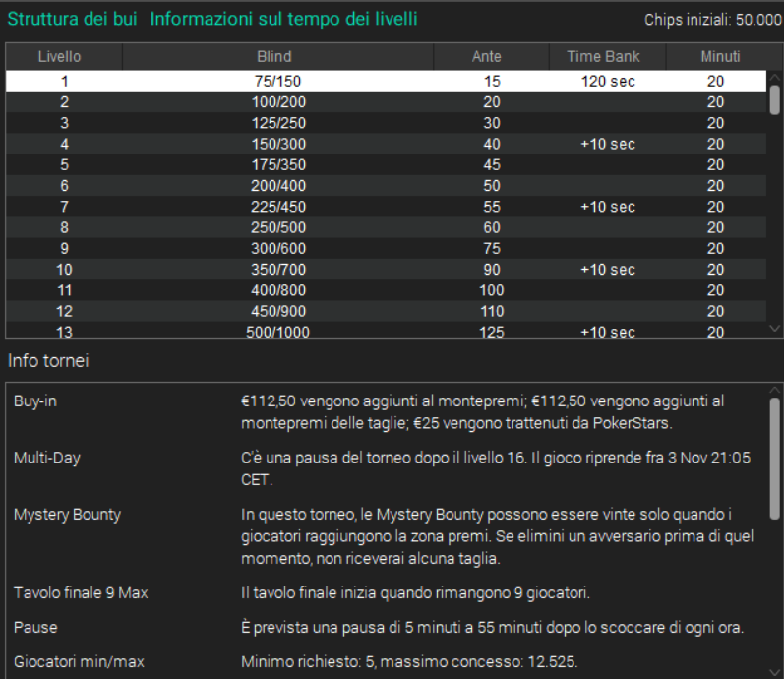Screen dimensions: 784x679
Task: Click the Blind column header
Action: [x=274, y=57]
